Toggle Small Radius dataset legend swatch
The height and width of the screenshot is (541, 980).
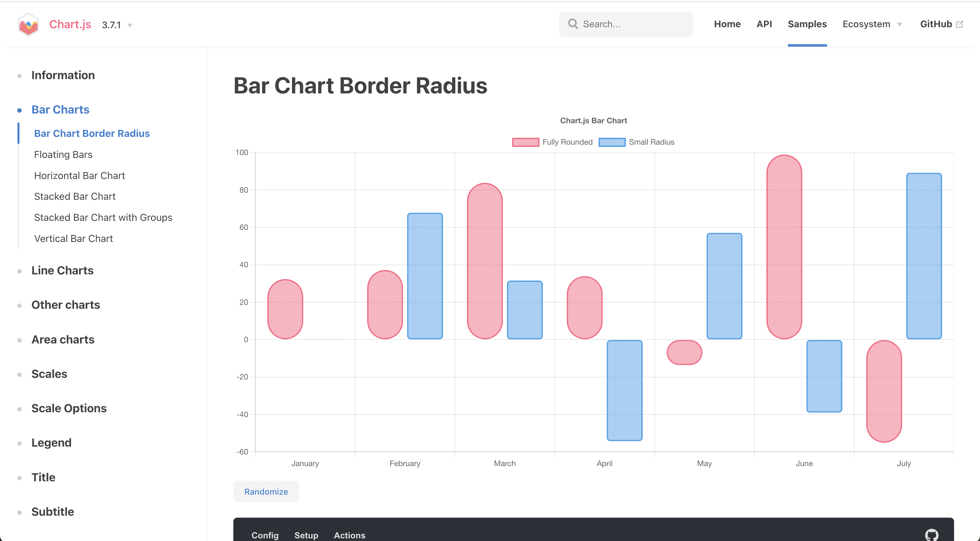click(612, 142)
